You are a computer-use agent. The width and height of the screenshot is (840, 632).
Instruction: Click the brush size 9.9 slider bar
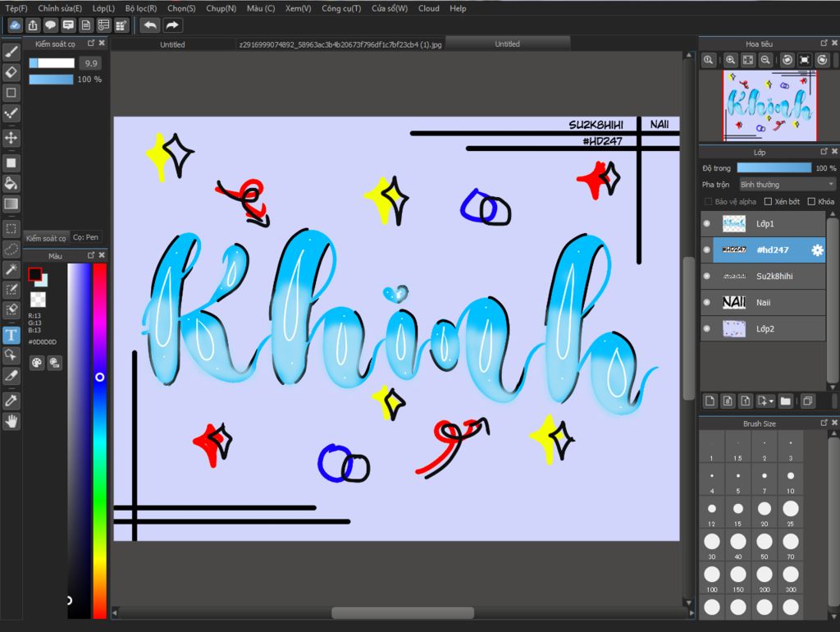52,62
